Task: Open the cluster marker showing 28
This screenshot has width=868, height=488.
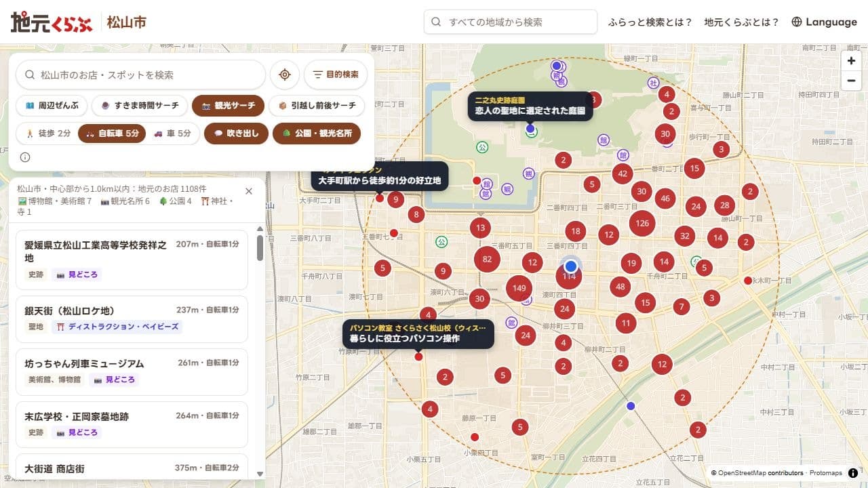Action: [725, 205]
